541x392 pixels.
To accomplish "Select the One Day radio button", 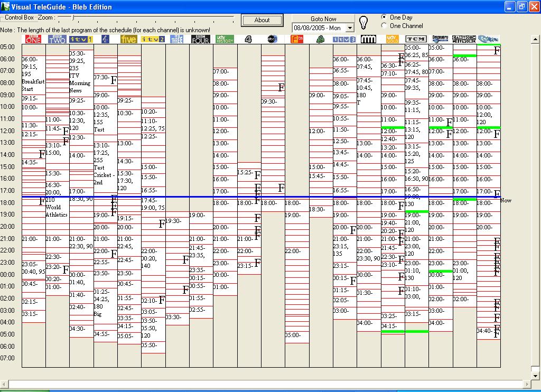I will [384, 17].
